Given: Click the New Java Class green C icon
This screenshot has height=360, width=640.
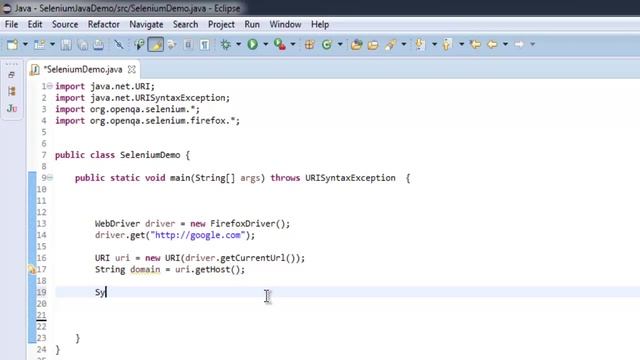Looking at the screenshot, I should coord(327,44).
